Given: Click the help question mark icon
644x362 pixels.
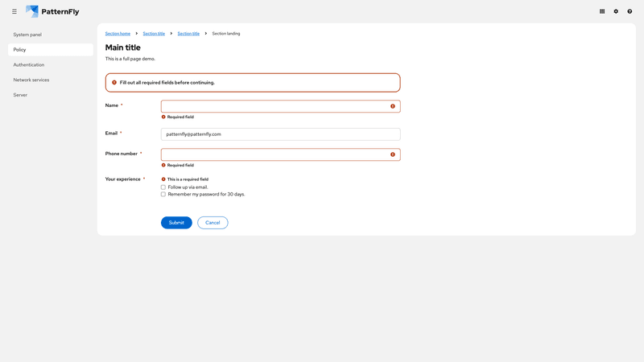Looking at the screenshot, I should 630,11.
